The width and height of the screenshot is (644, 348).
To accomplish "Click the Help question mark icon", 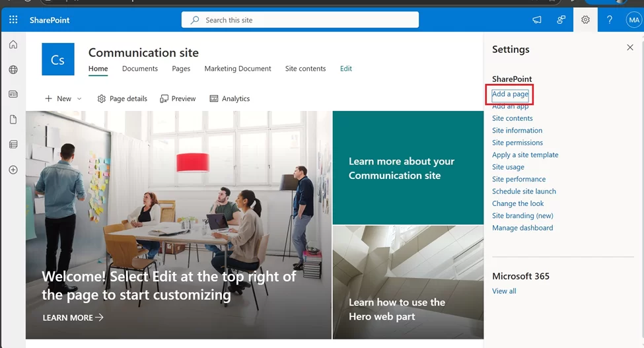I will tap(610, 20).
